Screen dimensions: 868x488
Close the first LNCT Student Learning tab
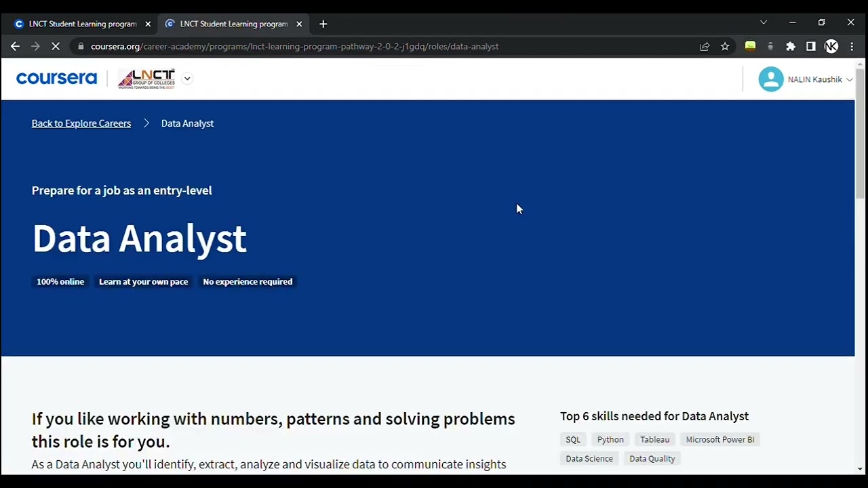(x=148, y=24)
